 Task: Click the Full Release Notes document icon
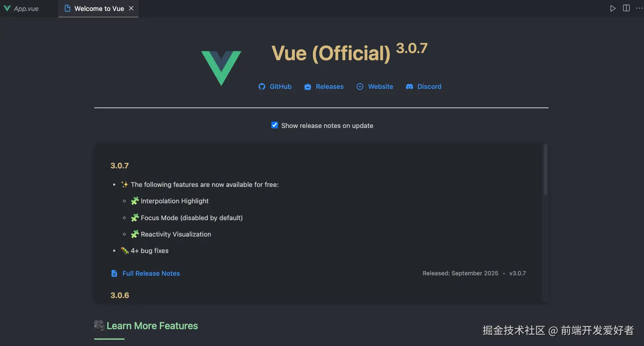click(114, 274)
